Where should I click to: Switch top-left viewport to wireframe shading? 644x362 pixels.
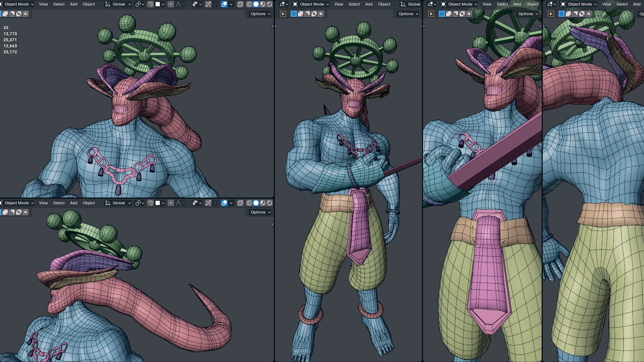coord(249,4)
